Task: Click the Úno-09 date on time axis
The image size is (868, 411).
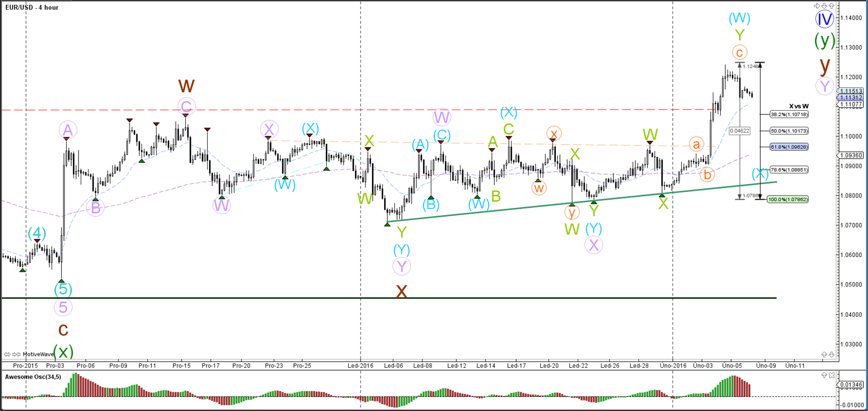Action: 766,366
